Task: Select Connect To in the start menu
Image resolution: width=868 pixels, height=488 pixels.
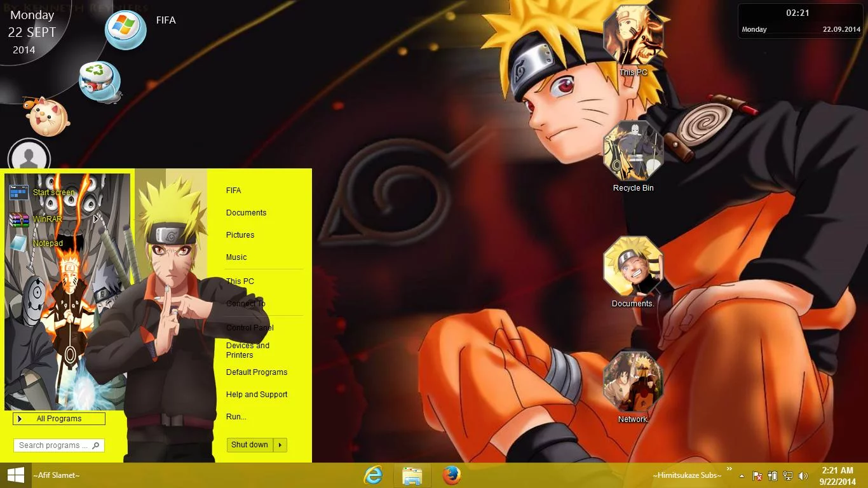Action: point(246,304)
